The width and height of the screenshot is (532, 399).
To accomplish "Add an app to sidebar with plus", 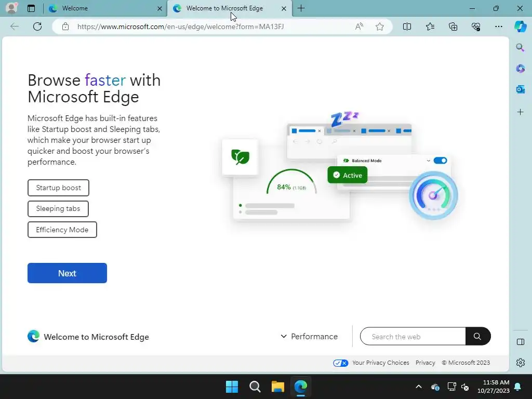I will point(520,112).
